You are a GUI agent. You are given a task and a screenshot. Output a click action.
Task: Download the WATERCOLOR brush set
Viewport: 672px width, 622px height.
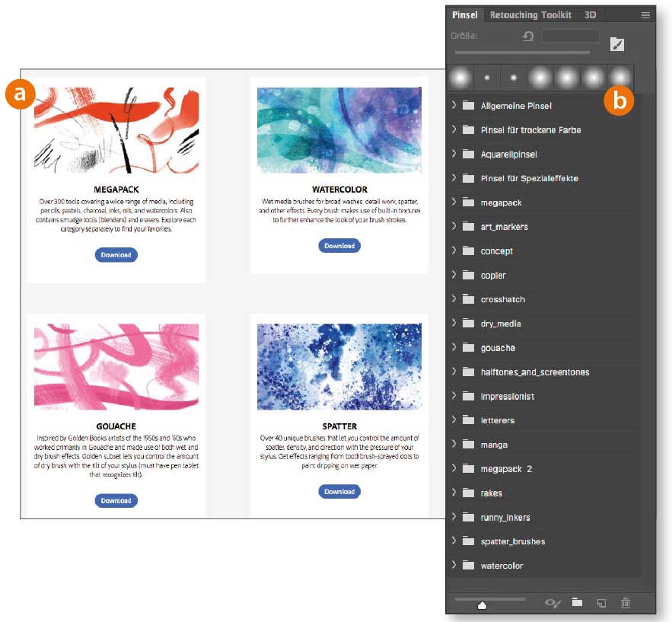[339, 246]
